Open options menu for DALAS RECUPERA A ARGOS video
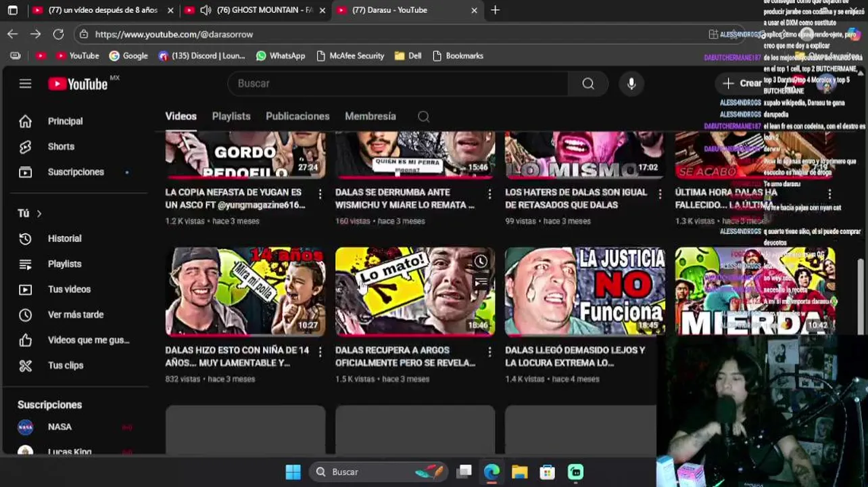This screenshot has height=487, width=868. coord(489,352)
